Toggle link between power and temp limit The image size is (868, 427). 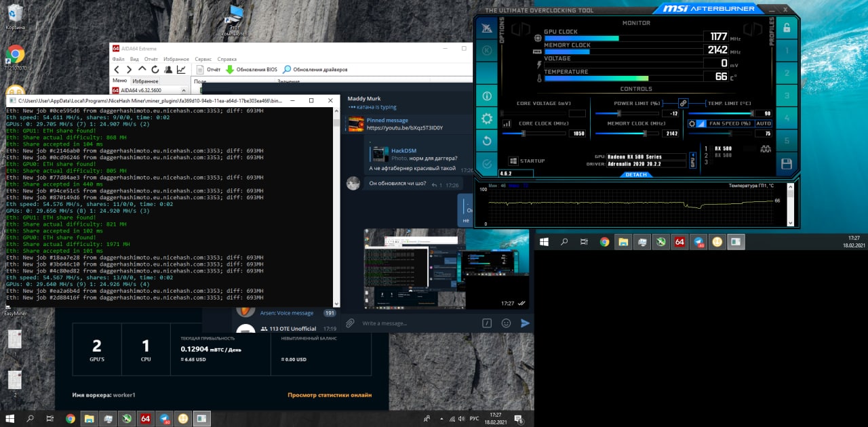click(x=683, y=103)
